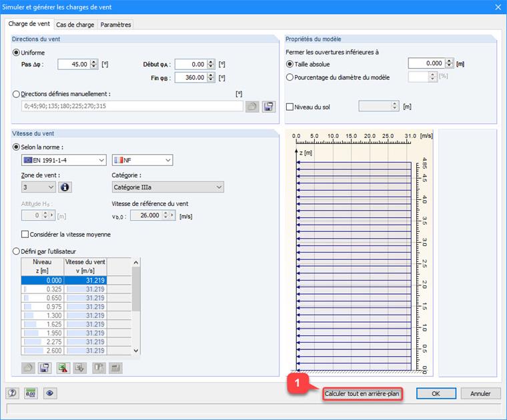Click the Taille absolue spinner arrows

tap(450, 63)
